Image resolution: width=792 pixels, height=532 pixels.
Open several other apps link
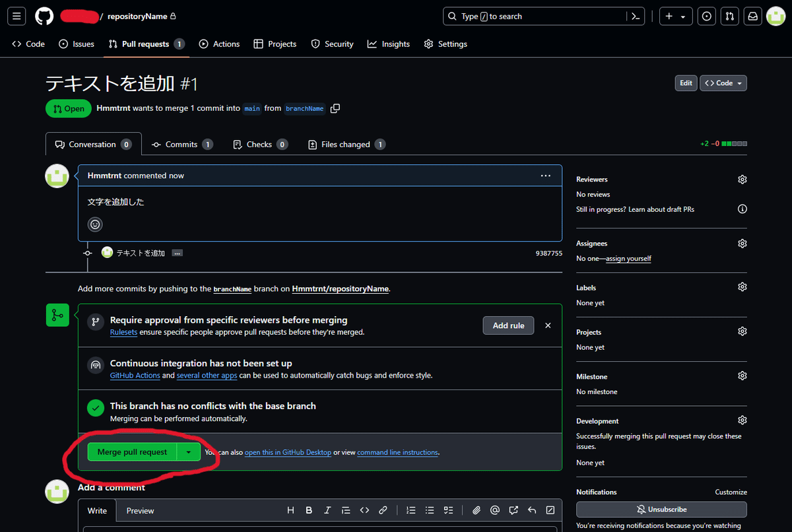click(x=207, y=376)
